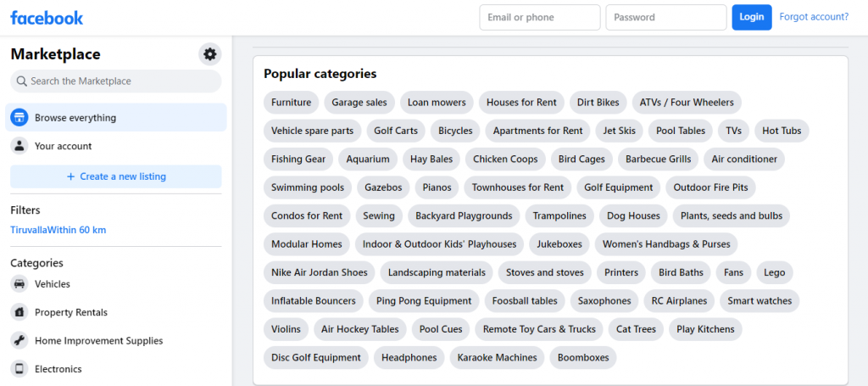This screenshot has width=868, height=386.
Task: Click the Browse everything storefront icon
Action: click(19, 118)
